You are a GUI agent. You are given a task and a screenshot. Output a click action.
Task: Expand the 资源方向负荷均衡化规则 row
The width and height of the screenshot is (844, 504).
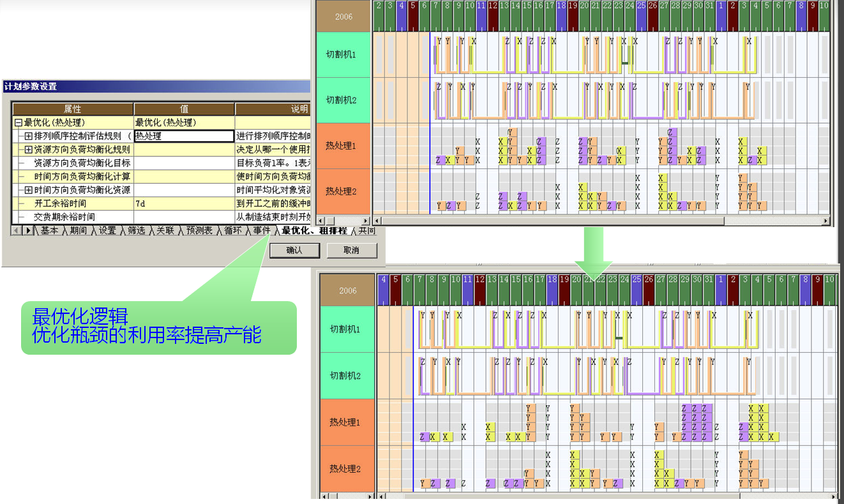pyautogui.click(x=28, y=149)
